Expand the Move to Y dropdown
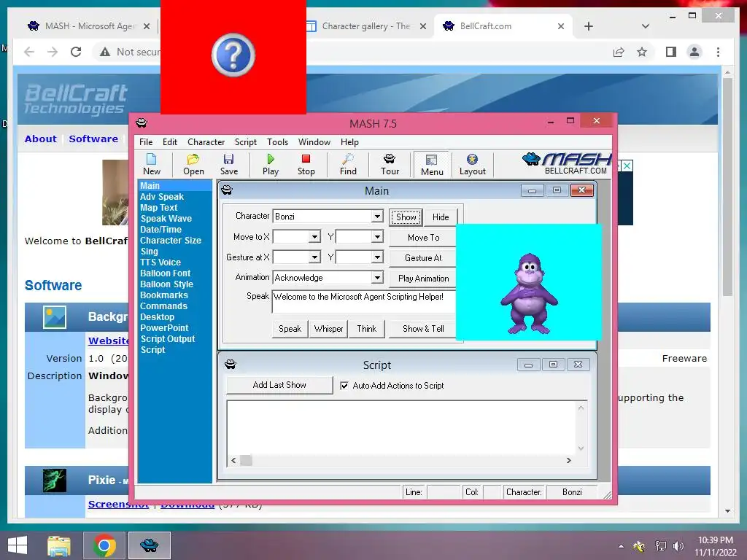The image size is (747, 560). click(x=377, y=236)
